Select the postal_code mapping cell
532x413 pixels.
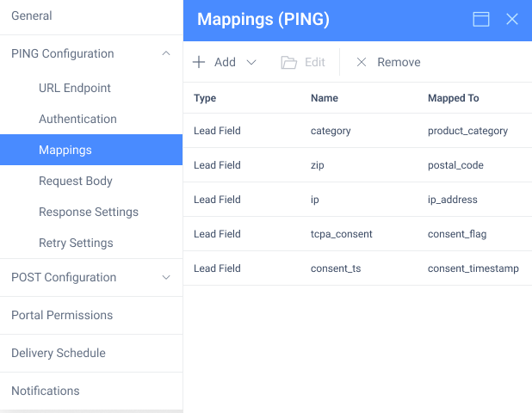[x=455, y=165]
